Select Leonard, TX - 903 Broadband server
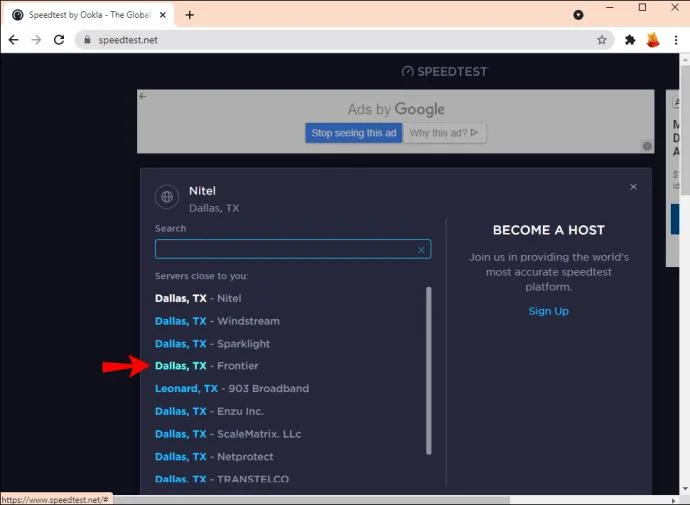 (232, 388)
